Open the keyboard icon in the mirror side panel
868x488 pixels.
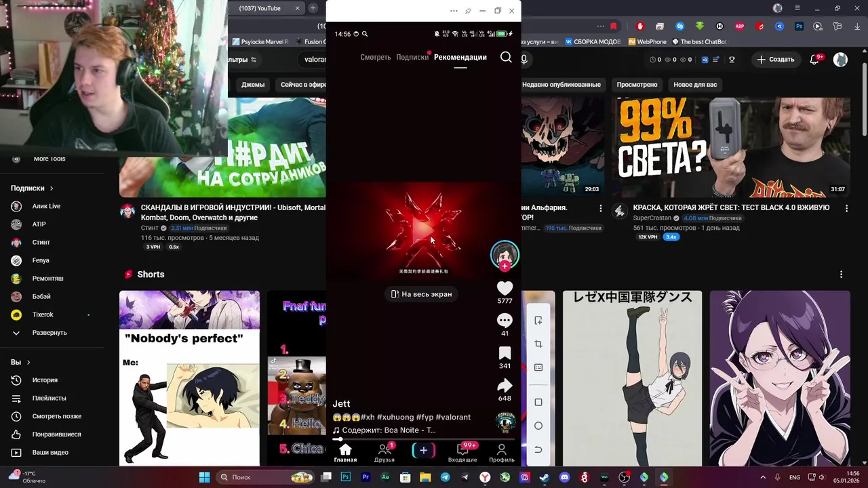(x=538, y=367)
